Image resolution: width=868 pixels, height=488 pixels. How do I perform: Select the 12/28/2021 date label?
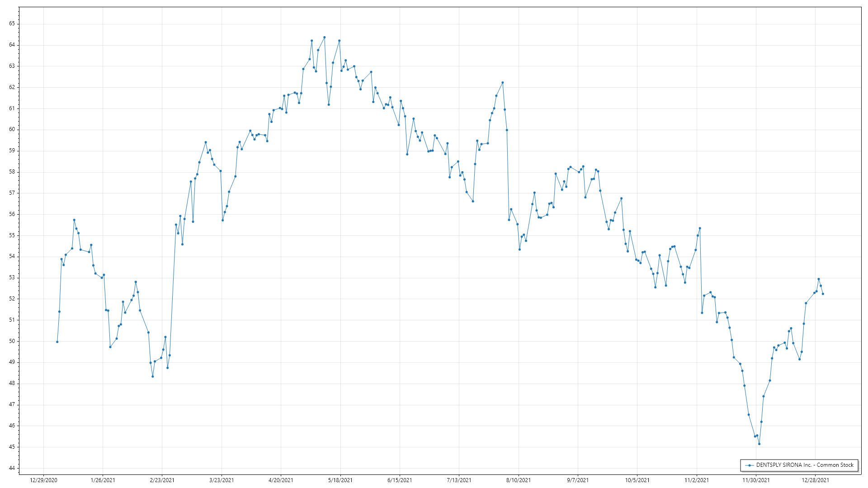point(815,480)
